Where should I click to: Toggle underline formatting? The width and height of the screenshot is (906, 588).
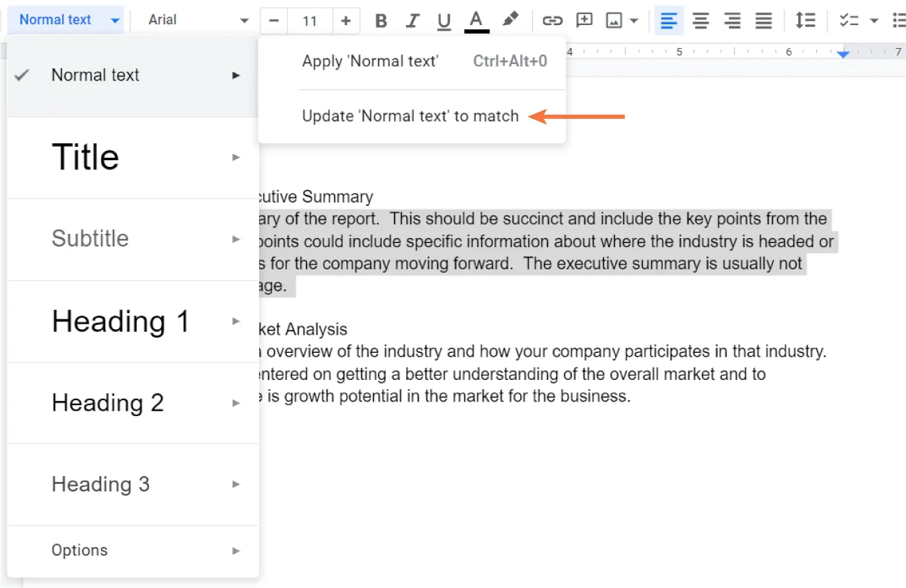click(x=444, y=20)
